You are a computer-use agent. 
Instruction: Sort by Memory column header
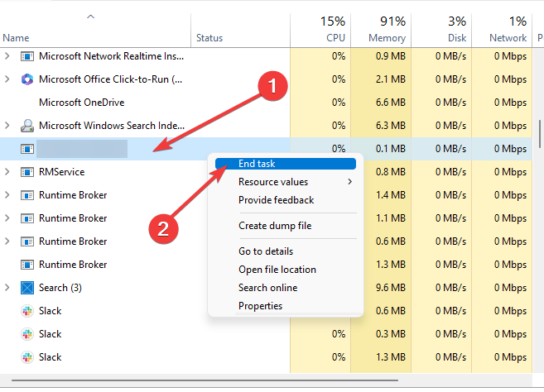[x=381, y=30]
